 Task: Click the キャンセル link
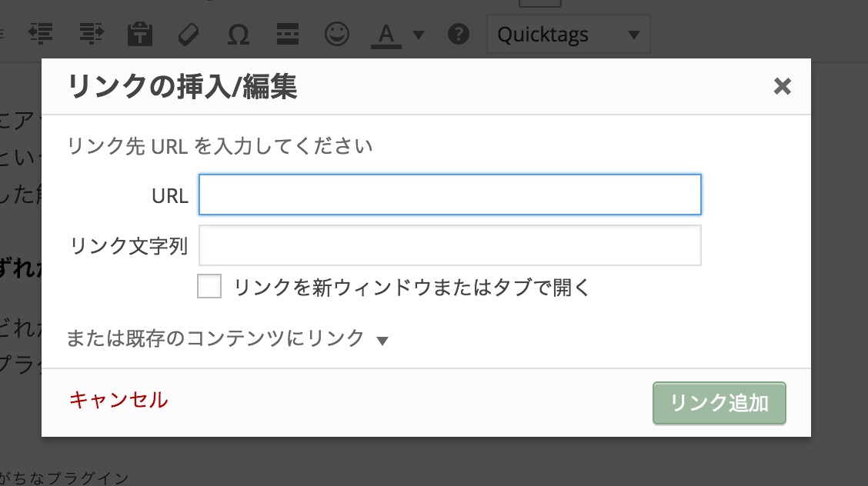pos(119,400)
